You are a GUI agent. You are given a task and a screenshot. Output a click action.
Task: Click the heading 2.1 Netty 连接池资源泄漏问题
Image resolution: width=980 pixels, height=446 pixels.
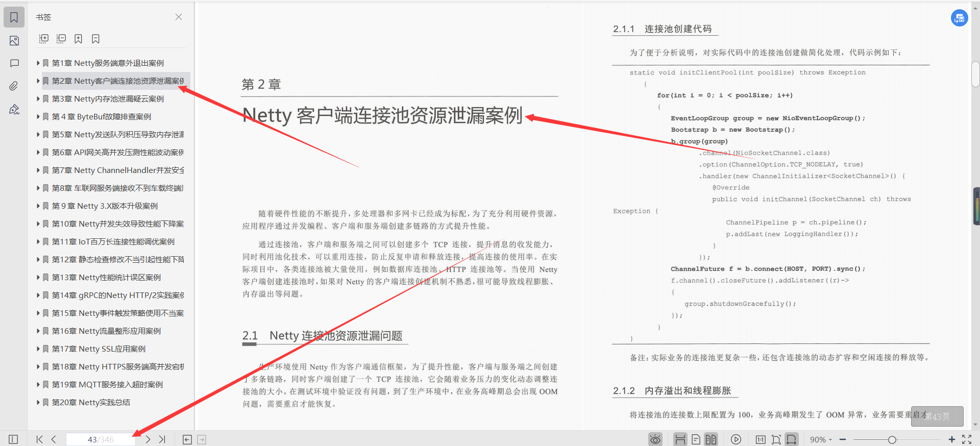[x=323, y=336]
